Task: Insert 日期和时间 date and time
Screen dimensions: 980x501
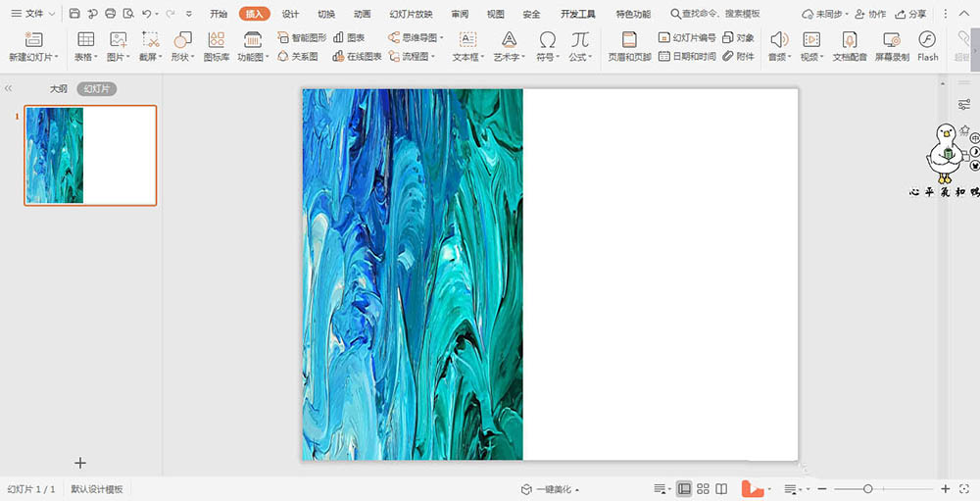Action: [687, 56]
